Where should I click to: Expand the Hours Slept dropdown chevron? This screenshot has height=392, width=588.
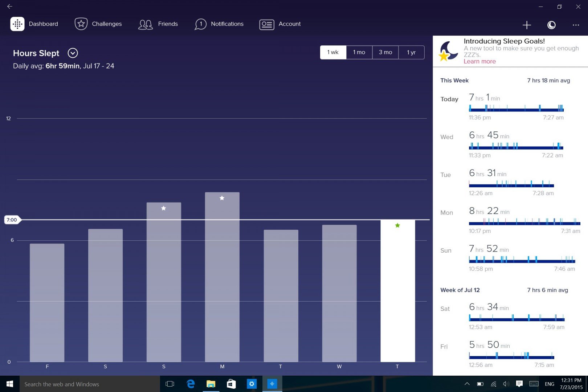point(73,53)
